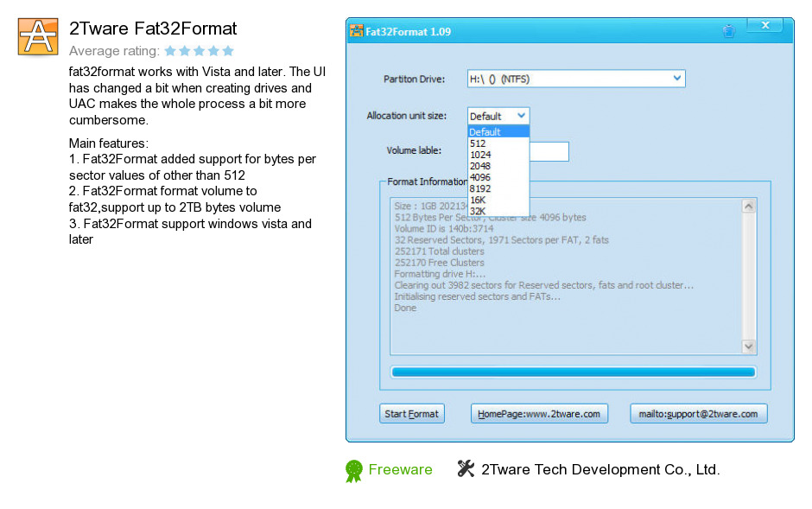This screenshot has width=812, height=509.
Task: Click the 'Formatting drive H:...' log line
Action: coord(440,274)
